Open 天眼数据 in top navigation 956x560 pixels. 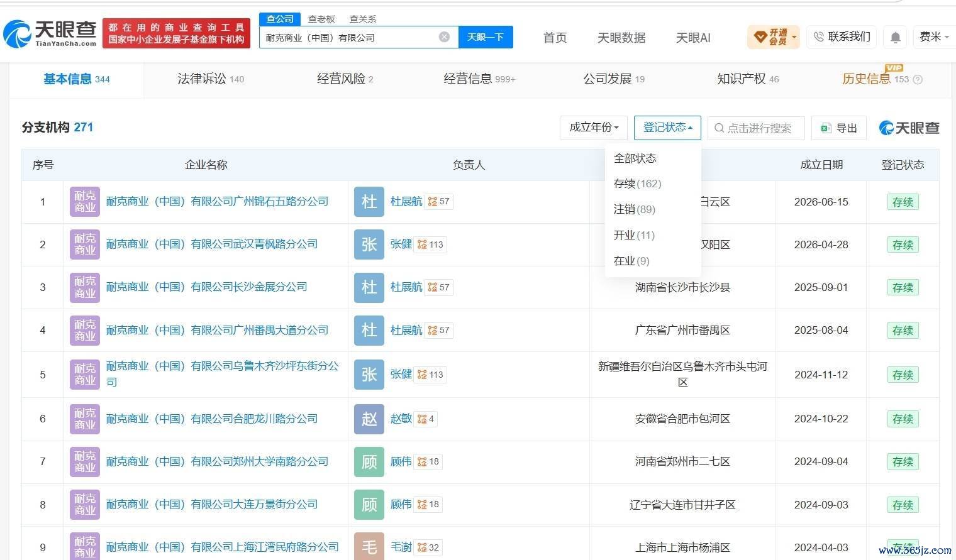(621, 38)
